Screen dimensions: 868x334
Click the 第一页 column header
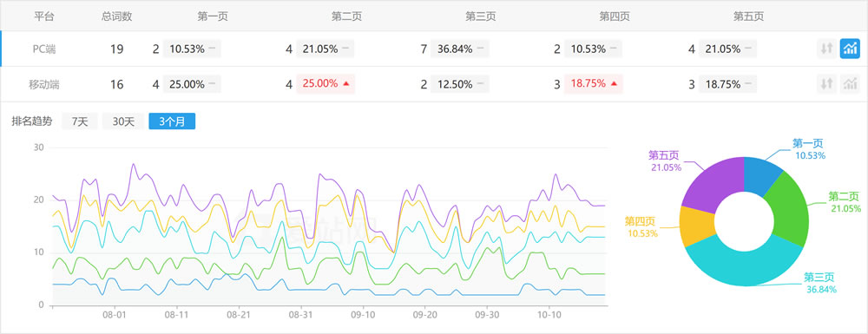213,16
